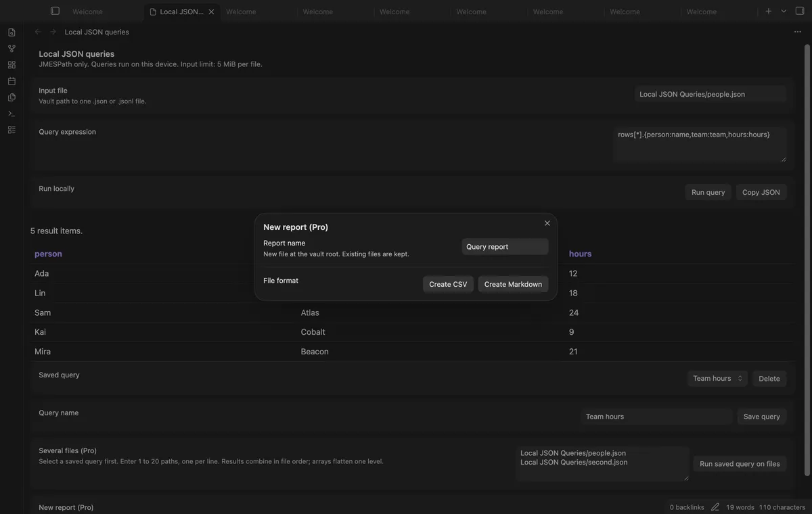Click the Several files paths text area
The width and height of the screenshot is (812, 514).
coord(602,463)
